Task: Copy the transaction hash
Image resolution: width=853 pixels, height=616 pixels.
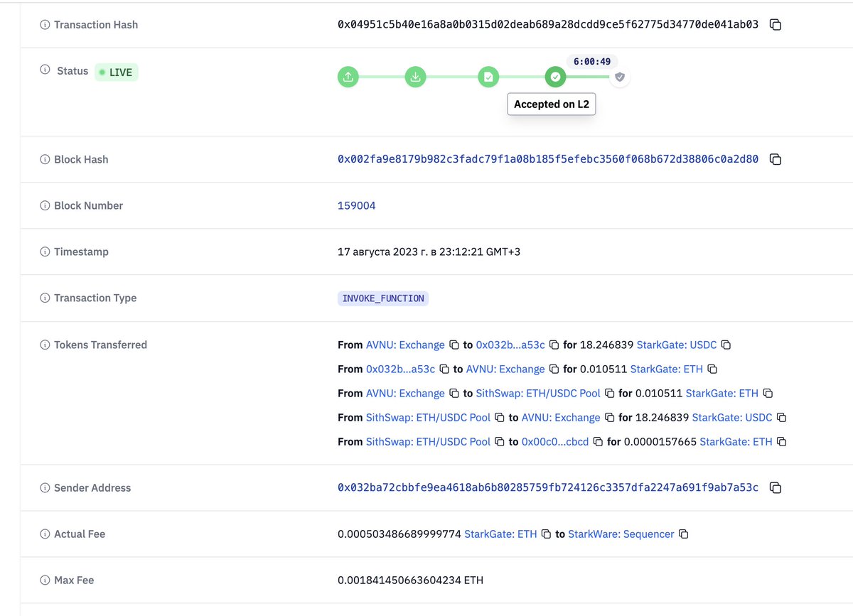Action: point(776,25)
